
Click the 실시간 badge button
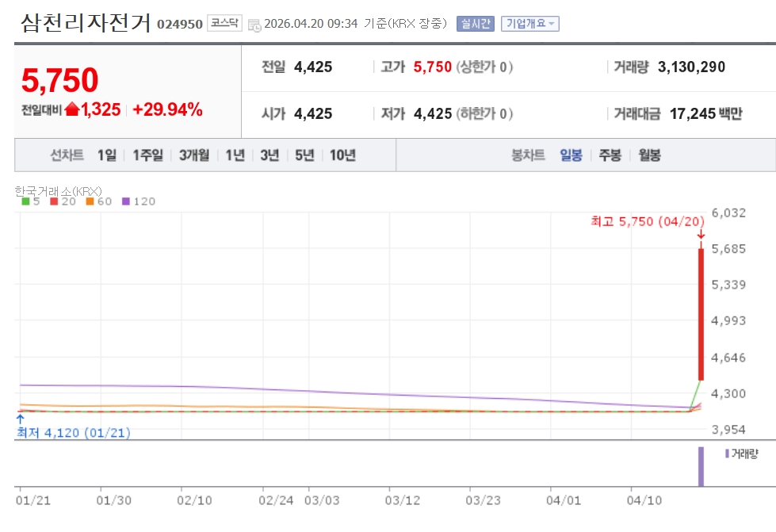[475, 24]
